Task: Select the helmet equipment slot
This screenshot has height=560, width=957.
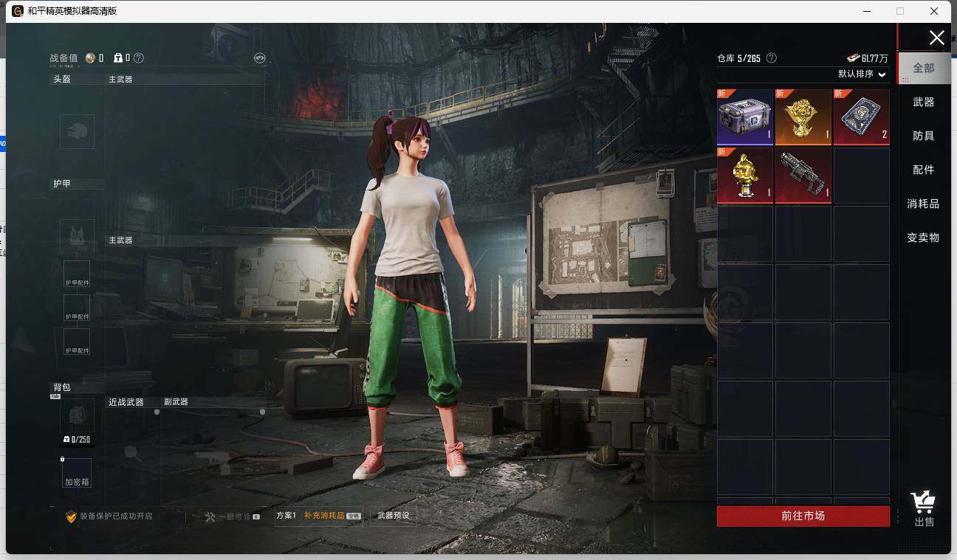Action: coord(77,131)
